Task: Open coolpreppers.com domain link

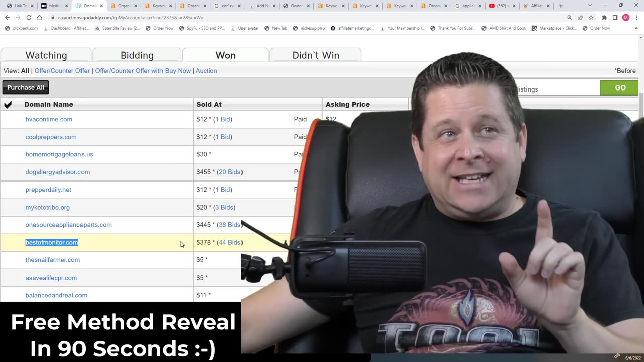Action: 51,137
